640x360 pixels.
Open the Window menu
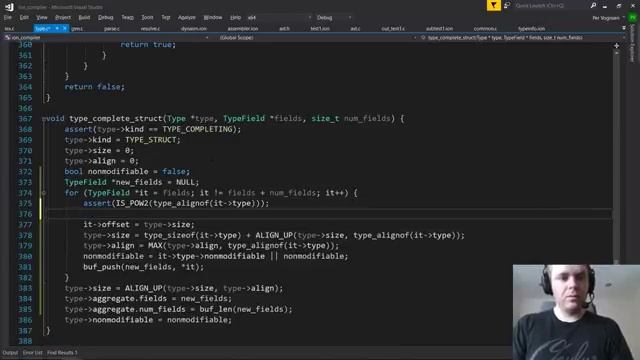[213, 18]
